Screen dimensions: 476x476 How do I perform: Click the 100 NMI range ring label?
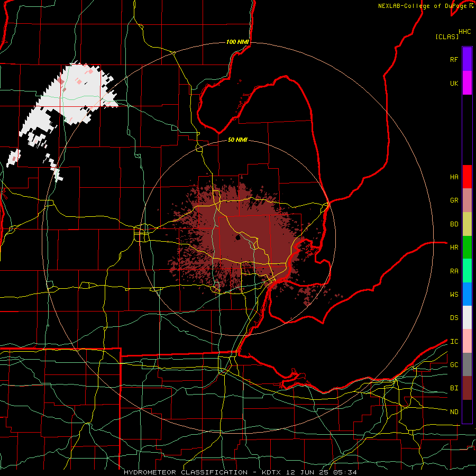coord(237,42)
